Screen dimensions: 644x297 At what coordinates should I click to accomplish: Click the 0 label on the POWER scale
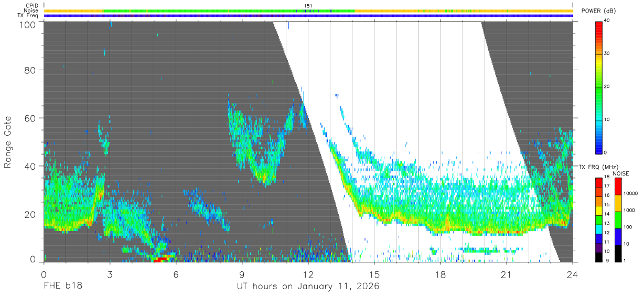pos(605,152)
